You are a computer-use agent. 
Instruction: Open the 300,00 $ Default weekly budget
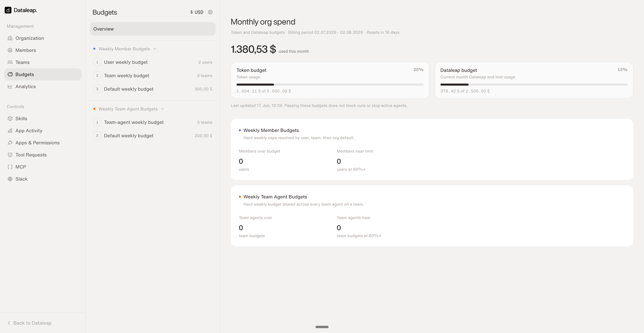coord(153,89)
